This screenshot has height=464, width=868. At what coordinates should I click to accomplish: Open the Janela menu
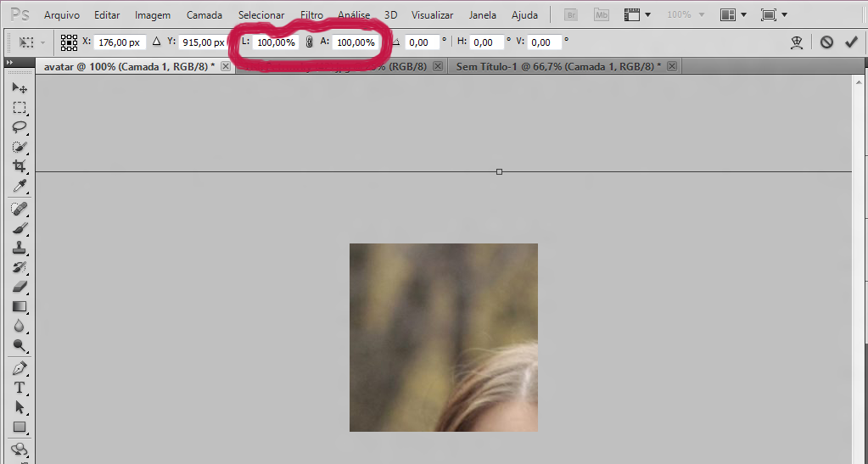[x=482, y=15]
